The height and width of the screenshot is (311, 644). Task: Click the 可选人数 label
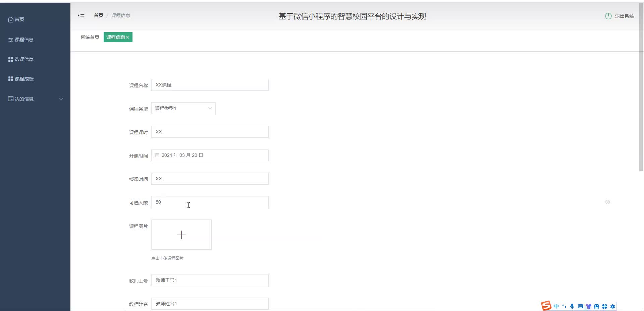tap(138, 203)
